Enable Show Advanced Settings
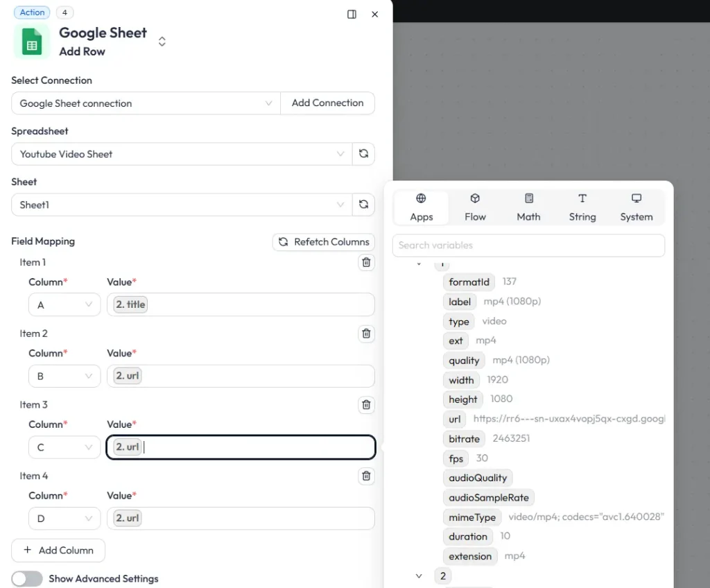The image size is (710, 588). 26,578
